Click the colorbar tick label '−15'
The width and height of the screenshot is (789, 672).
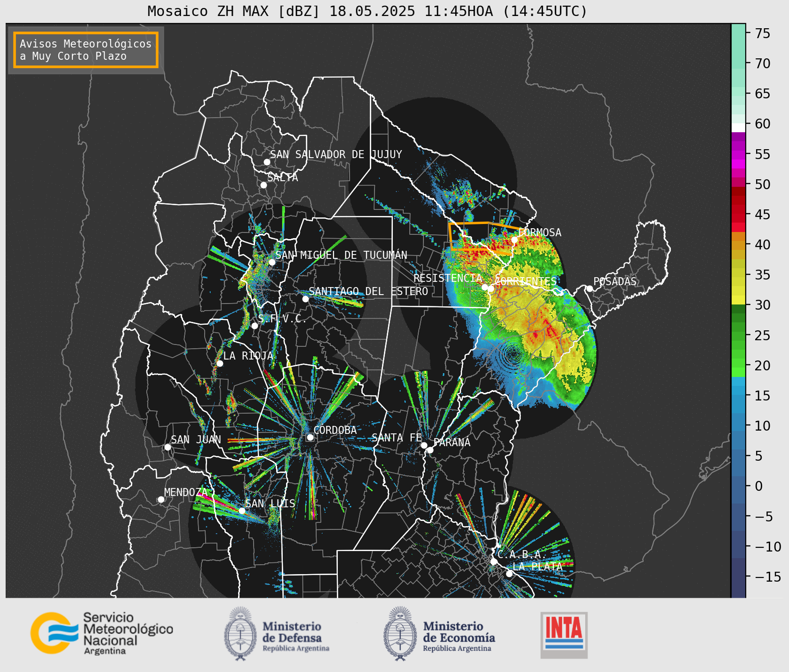pyautogui.click(x=768, y=577)
